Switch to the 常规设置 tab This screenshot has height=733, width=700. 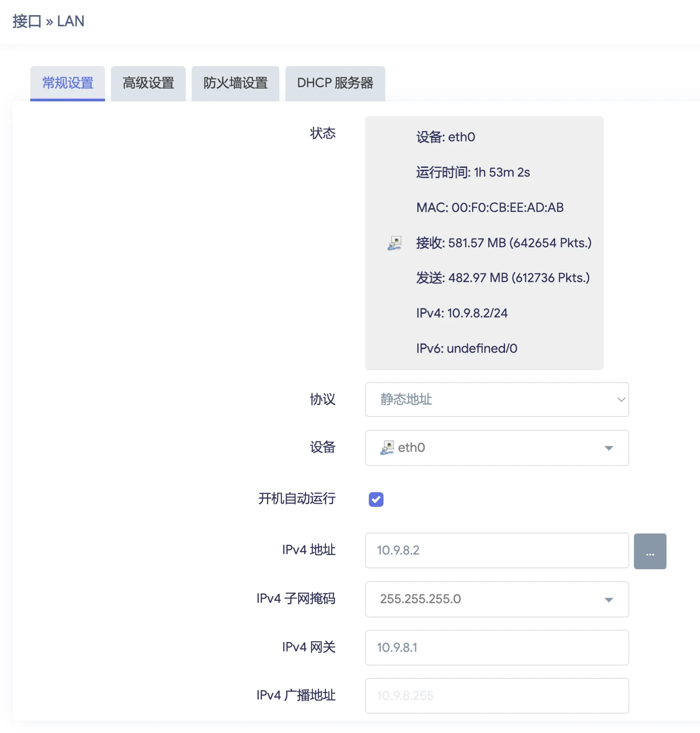67,83
